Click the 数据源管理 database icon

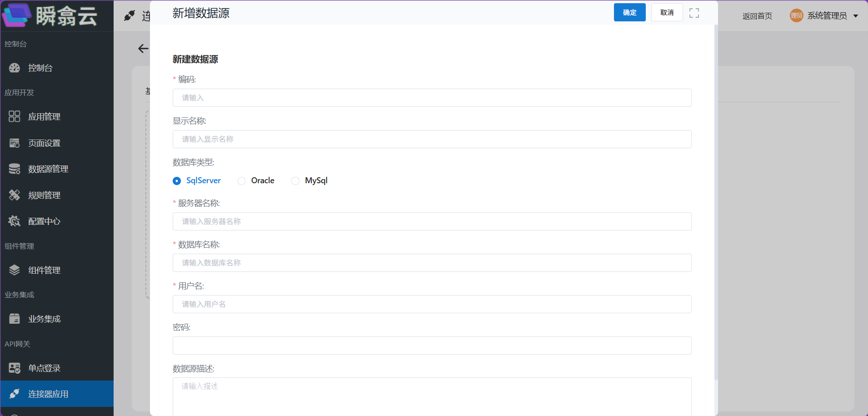15,169
